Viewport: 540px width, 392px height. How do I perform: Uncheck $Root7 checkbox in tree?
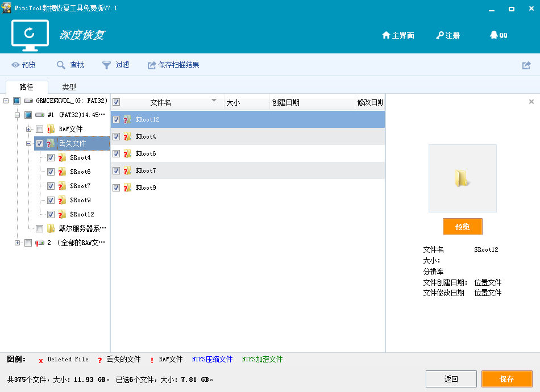[x=51, y=186]
